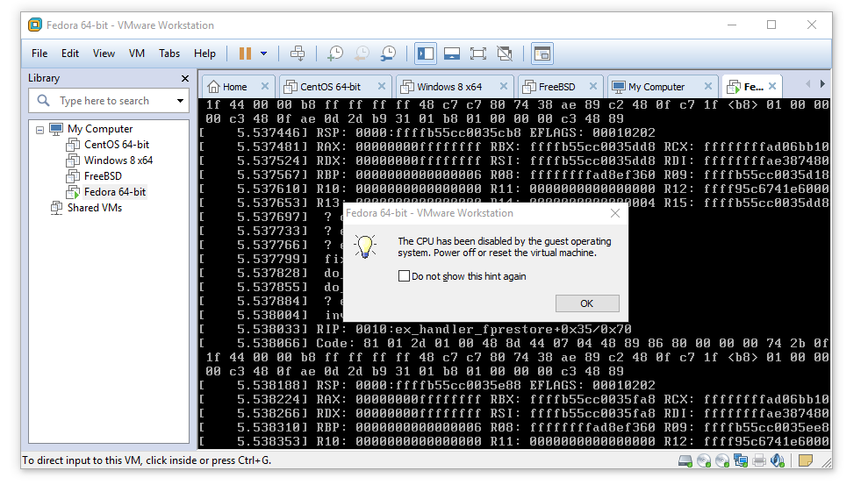Select FreeBSD in library tree
Image resolution: width=868 pixels, height=485 pixels.
coord(103,176)
